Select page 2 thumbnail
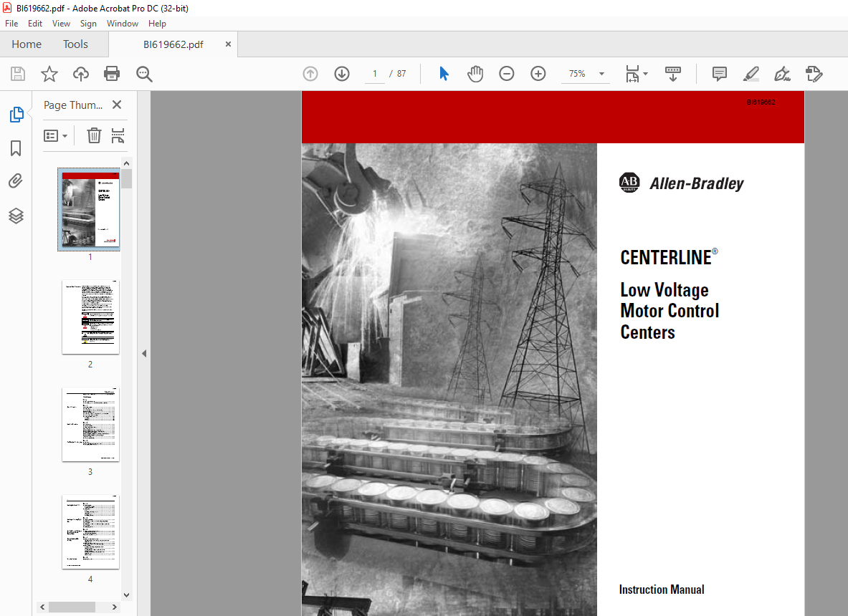Screen dimensions: 848x616 click(90, 317)
